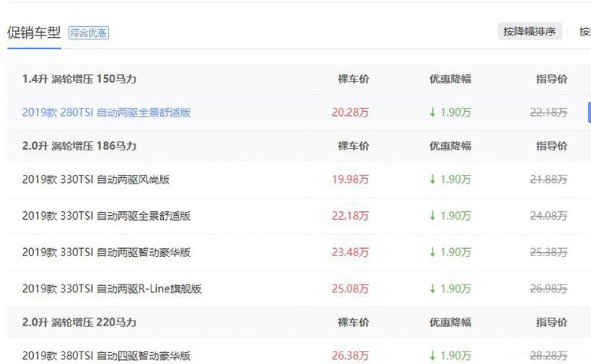
Task: Click the struck-through 28.28万 guide price
Action: coord(548,355)
